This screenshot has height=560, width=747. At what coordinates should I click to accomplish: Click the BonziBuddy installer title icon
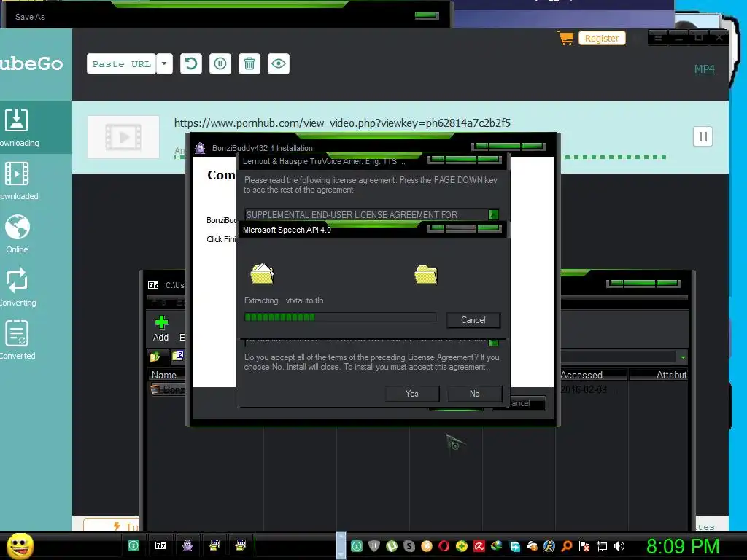tap(200, 148)
